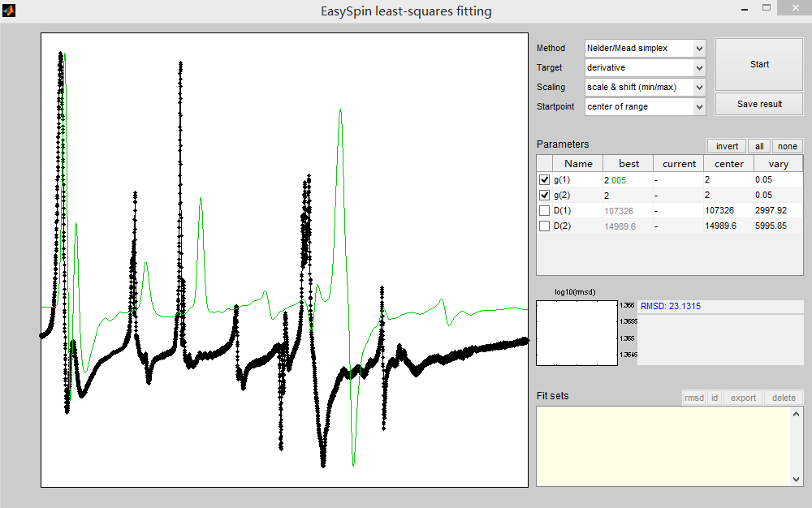Edit the D(2) center value 14989.6
812x508 pixels.
click(728, 226)
